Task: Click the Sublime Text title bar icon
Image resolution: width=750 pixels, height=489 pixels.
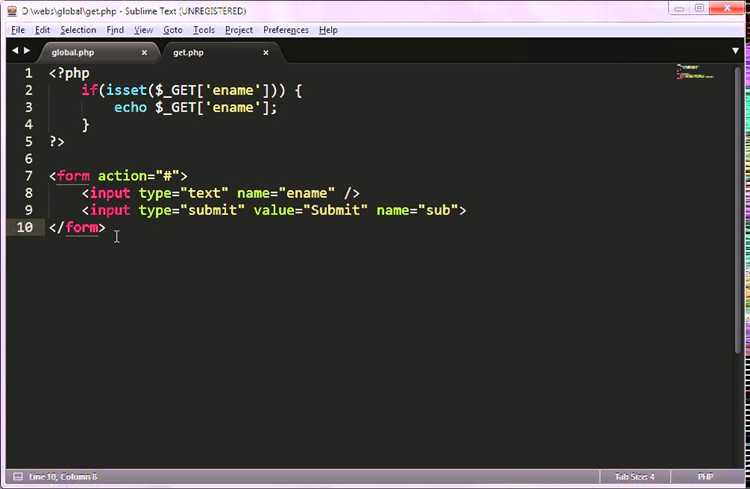Action: tap(12, 11)
